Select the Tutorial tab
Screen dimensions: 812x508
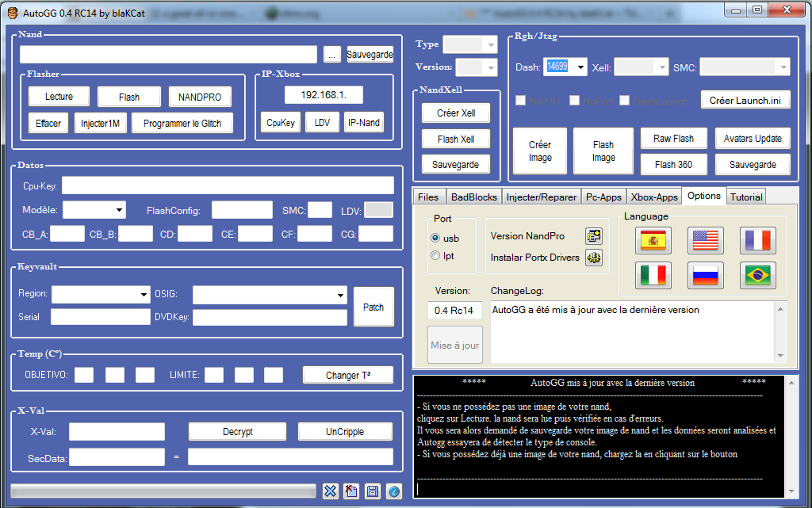[746, 197]
